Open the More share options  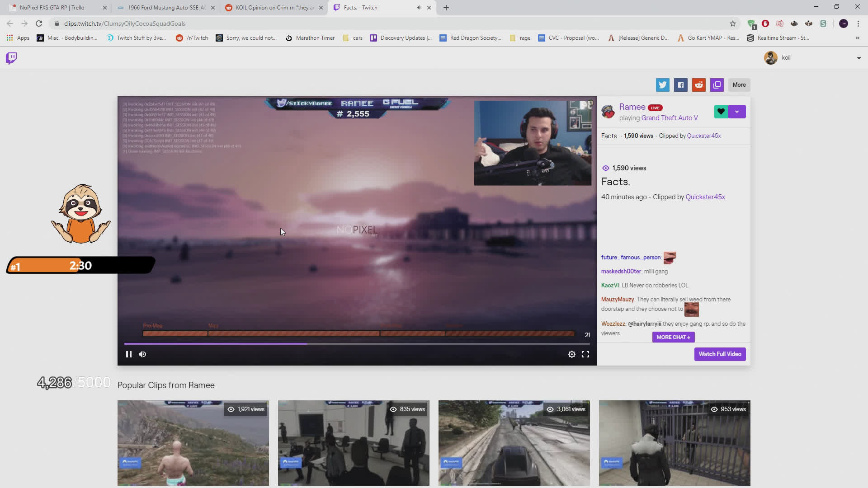(739, 85)
